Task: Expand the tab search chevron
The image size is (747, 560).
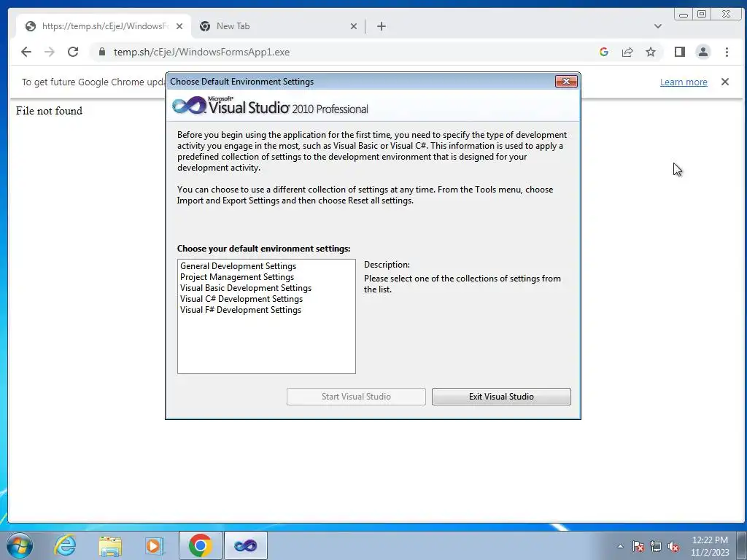Action: 658,26
